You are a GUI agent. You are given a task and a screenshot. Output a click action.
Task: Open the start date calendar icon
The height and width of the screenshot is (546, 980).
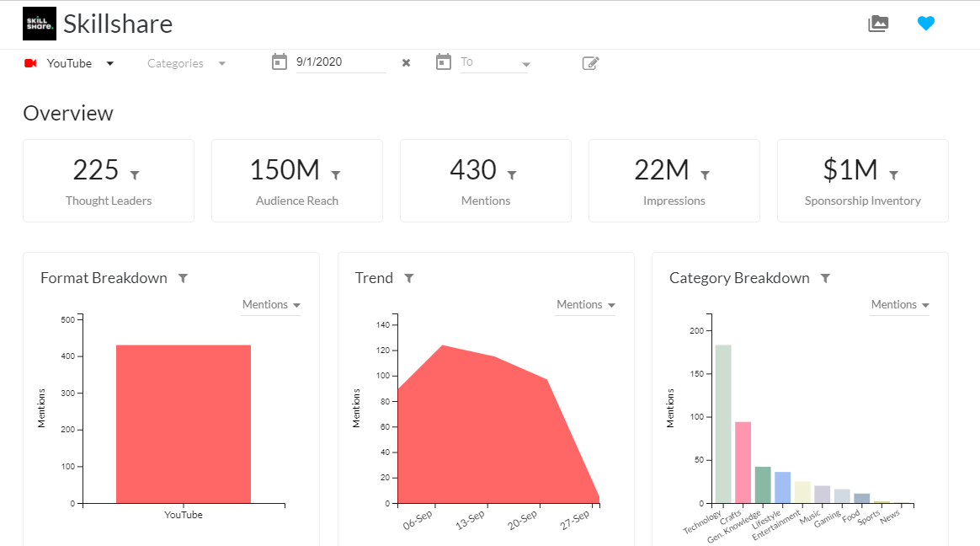[x=280, y=62]
